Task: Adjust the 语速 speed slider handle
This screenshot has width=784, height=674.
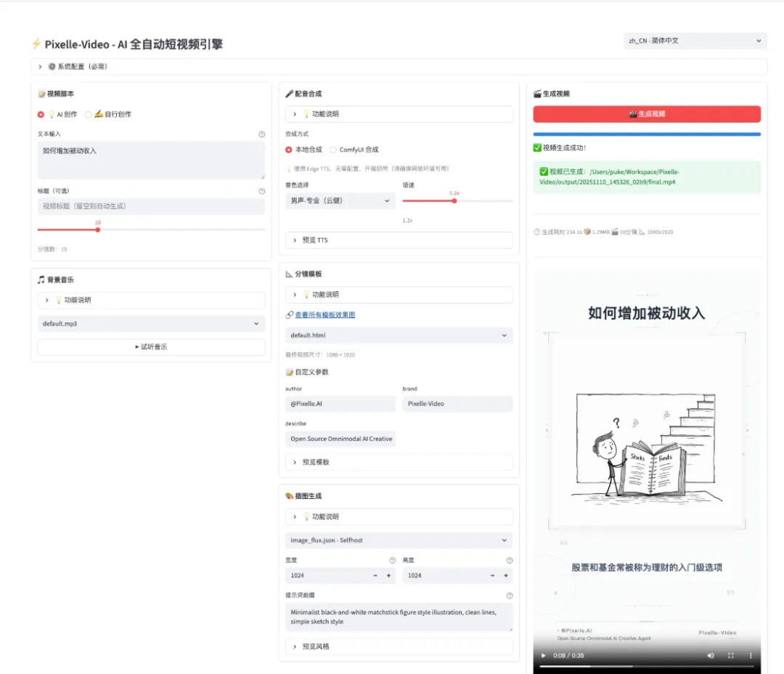Action: click(x=454, y=200)
